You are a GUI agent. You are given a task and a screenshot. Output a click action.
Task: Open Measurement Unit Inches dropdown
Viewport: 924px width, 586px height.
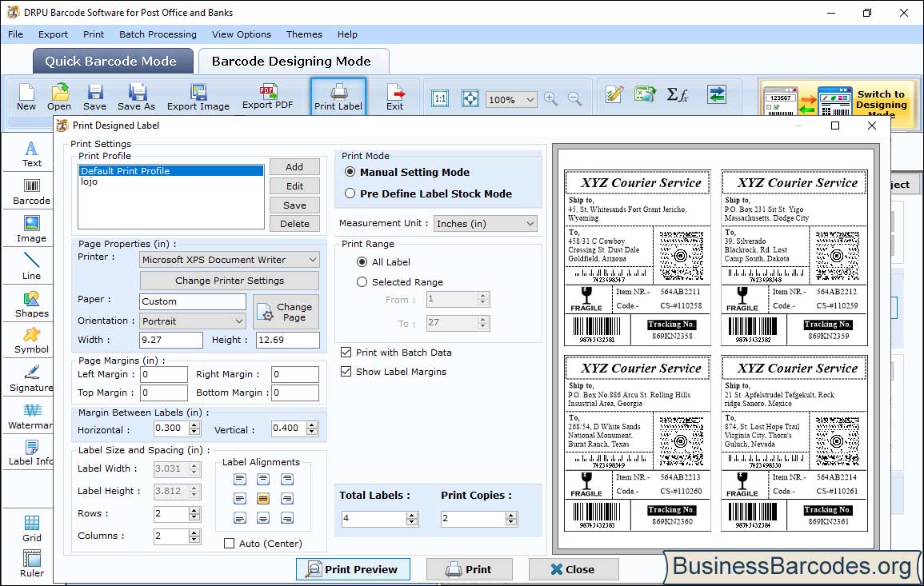click(486, 224)
